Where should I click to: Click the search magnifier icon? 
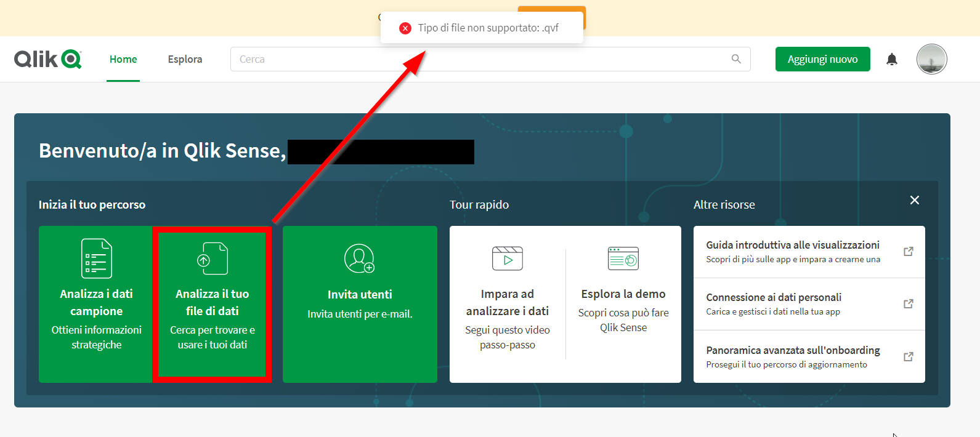(x=736, y=59)
